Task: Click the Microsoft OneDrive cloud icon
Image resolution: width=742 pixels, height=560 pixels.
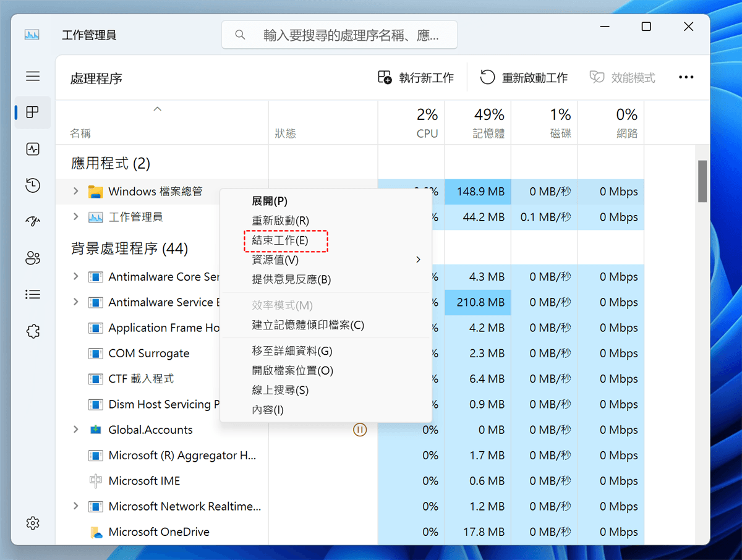Action: pyautogui.click(x=95, y=532)
